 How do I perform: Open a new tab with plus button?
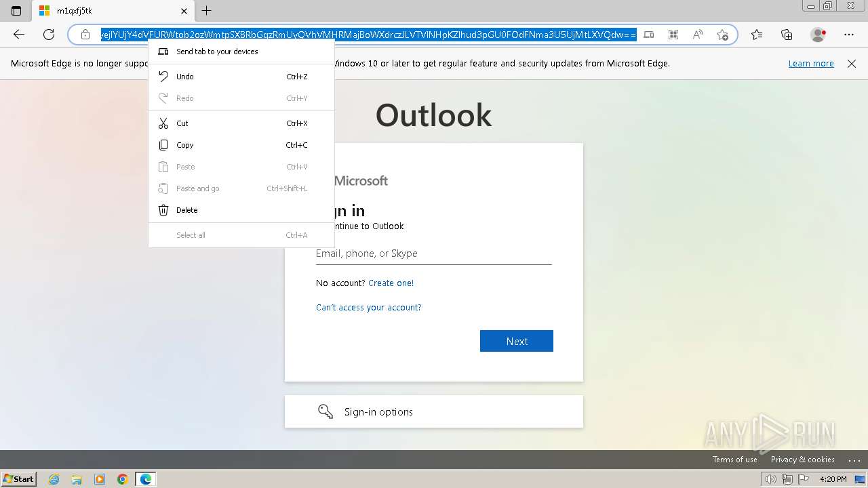[x=207, y=11]
